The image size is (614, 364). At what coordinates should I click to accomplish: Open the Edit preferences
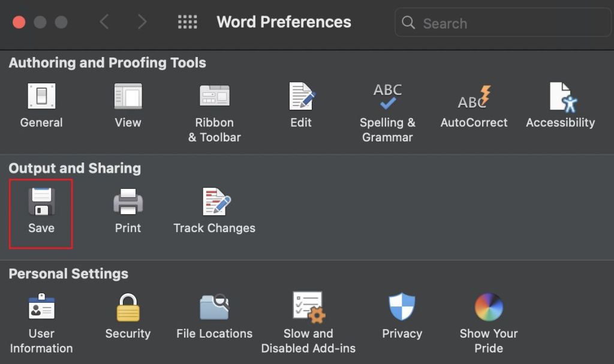pyautogui.click(x=300, y=107)
